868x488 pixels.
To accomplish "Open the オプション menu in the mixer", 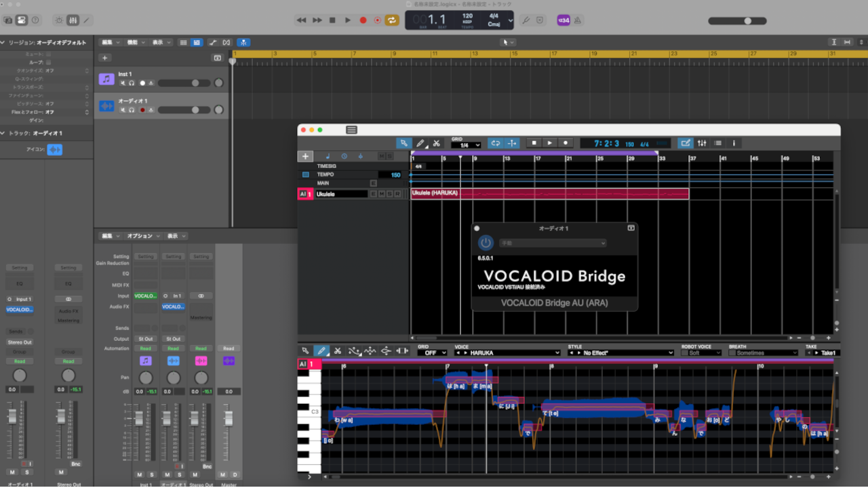I will tap(143, 236).
